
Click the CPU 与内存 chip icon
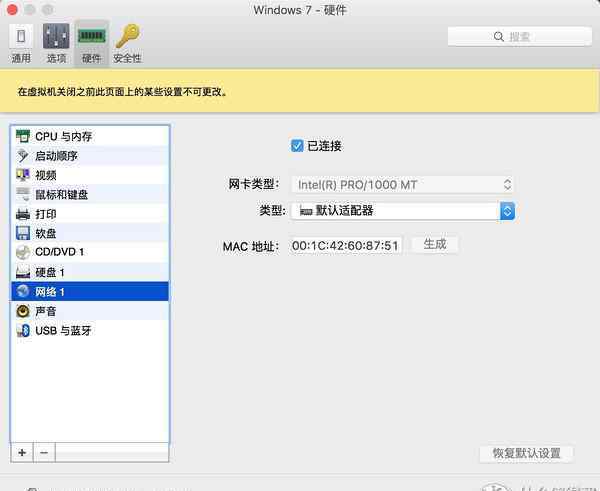[23, 136]
